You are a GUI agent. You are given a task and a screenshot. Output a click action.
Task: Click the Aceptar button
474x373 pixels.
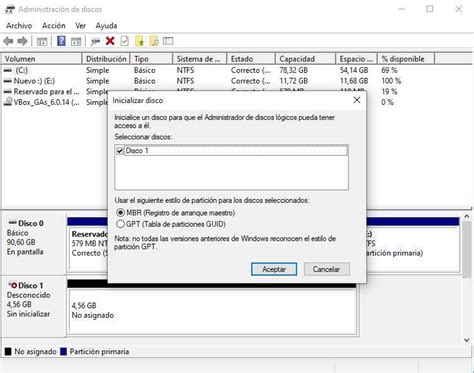coord(274,269)
